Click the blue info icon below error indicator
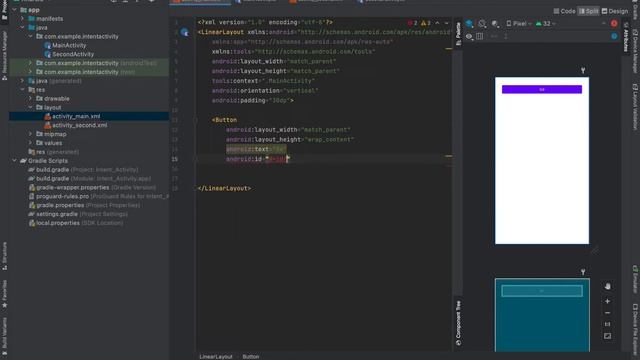 [x=614, y=36]
